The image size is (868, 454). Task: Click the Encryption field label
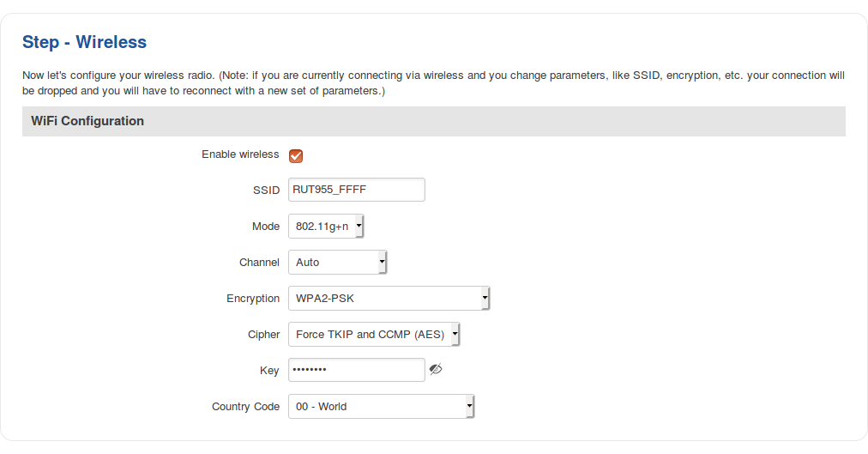253,299
